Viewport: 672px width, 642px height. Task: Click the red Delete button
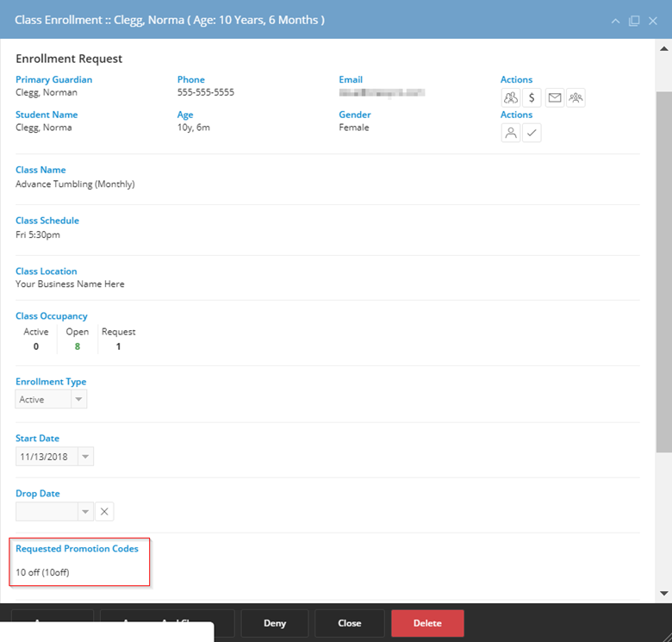pos(427,623)
